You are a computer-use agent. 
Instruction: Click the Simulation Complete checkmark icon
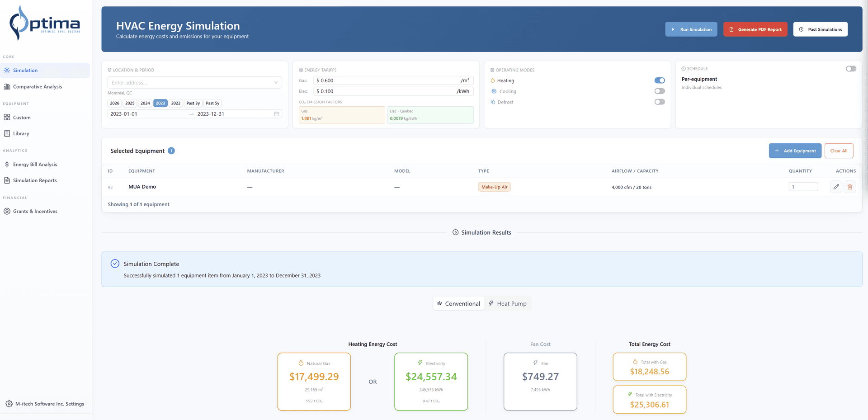click(x=115, y=264)
